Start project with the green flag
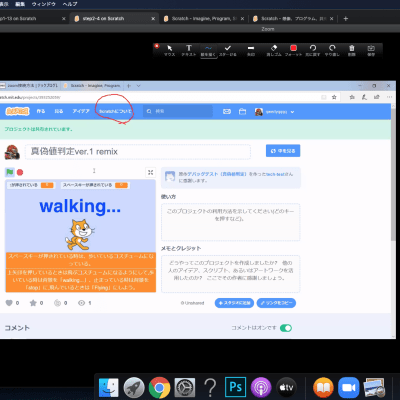 (x=10, y=172)
